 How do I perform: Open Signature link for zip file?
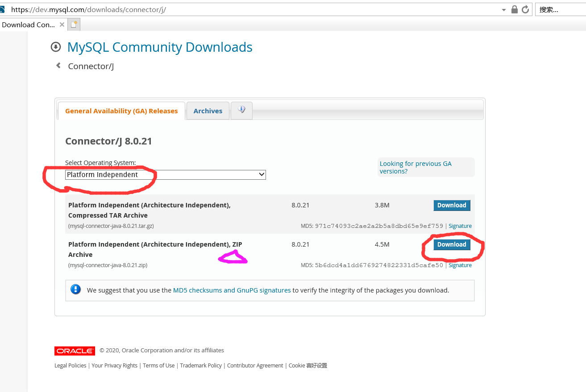pyautogui.click(x=460, y=265)
